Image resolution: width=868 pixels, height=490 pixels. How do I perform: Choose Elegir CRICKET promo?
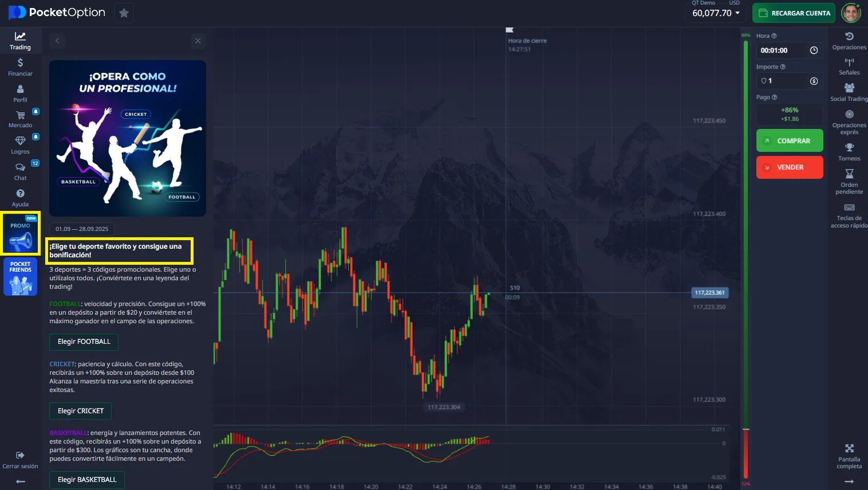click(81, 411)
